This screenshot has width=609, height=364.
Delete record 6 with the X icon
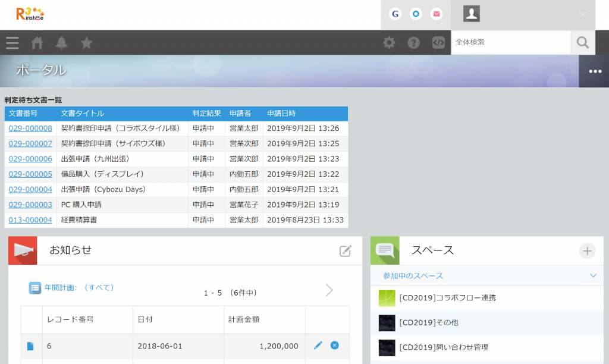(334, 346)
